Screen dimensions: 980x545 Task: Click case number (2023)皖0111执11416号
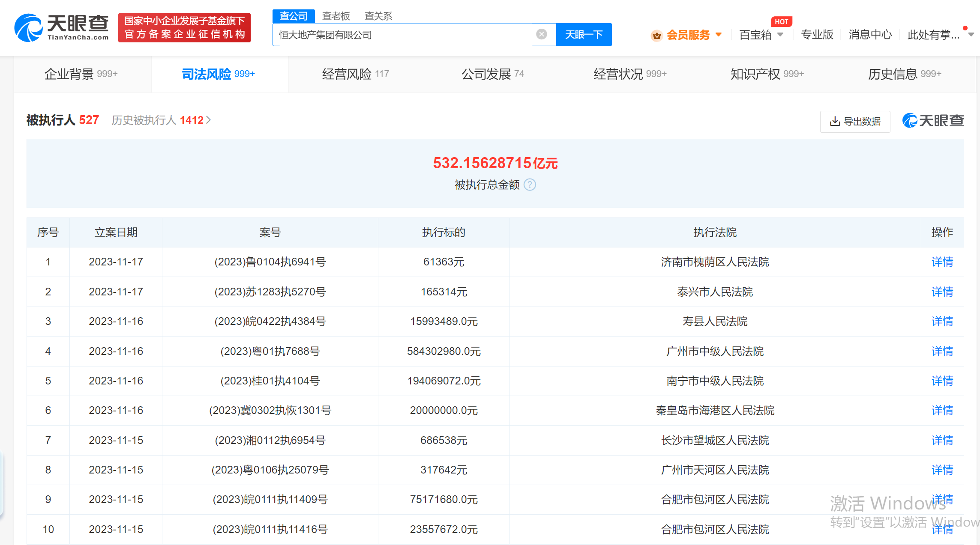[270, 530]
